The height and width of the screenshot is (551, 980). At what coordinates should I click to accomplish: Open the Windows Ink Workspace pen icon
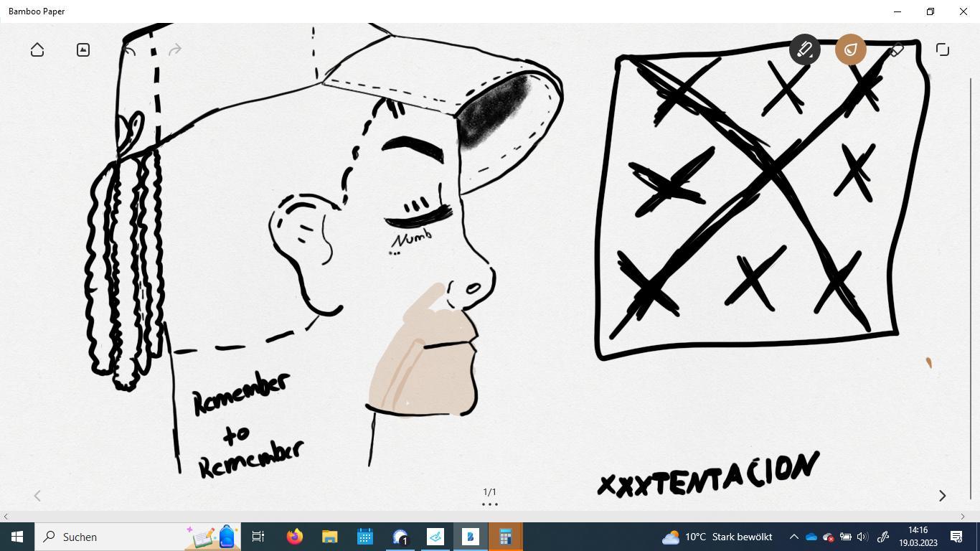click(883, 537)
